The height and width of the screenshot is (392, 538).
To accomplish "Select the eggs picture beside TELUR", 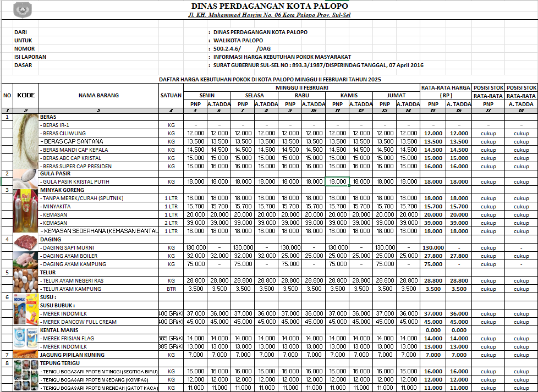I will pos(26,280).
